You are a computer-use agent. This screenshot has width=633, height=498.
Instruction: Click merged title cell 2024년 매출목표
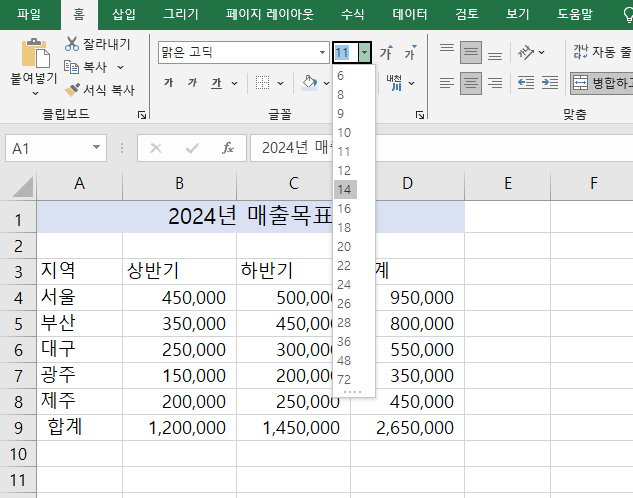pos(250,216)
